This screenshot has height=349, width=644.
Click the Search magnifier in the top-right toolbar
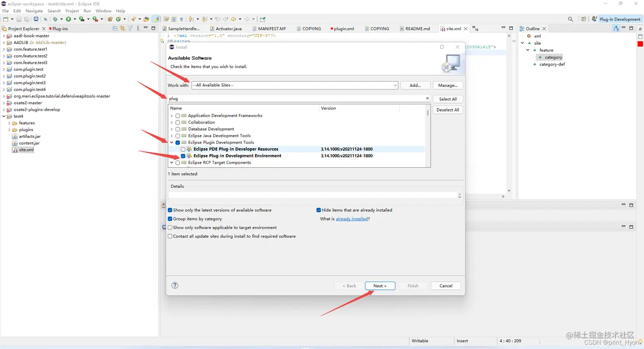(x=571, y=19)
